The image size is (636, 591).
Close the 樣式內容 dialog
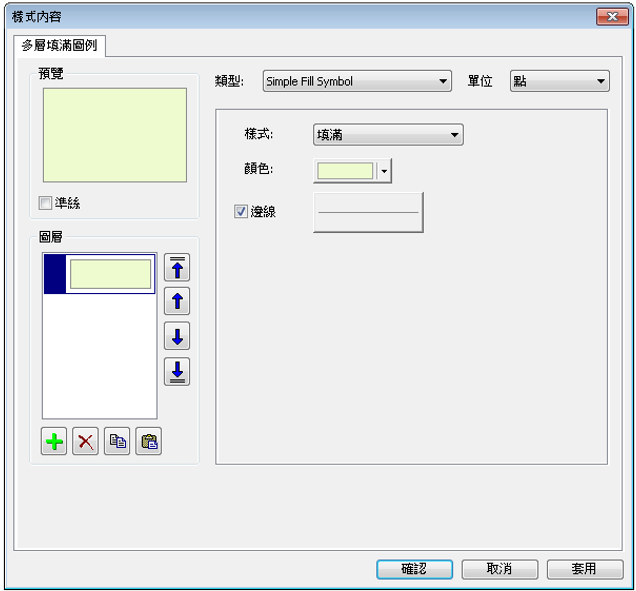pyautogui.click(x=612, y=17)
